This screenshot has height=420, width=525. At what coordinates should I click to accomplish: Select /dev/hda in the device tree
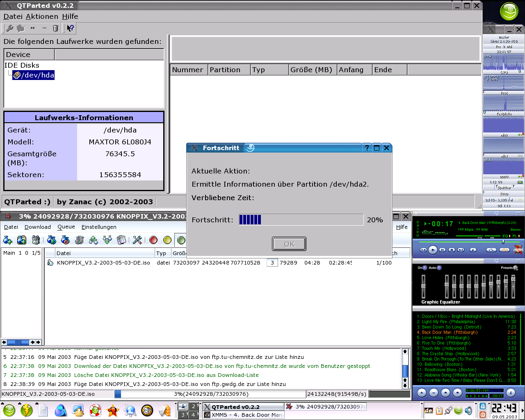[38, 75]
